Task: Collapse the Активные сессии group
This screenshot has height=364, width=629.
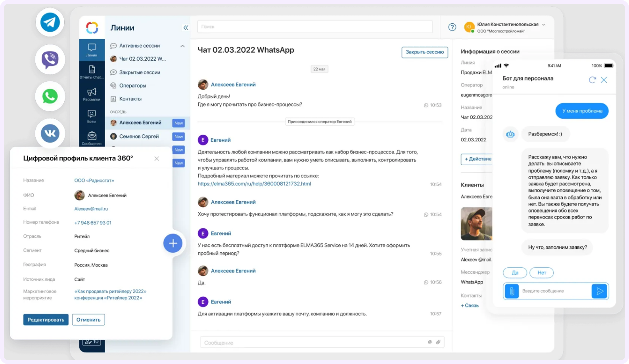Action: coord(182,46)
